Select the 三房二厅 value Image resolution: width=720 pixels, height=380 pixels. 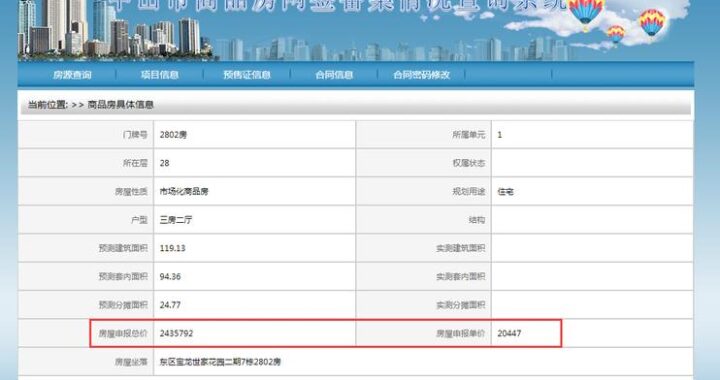176,220
